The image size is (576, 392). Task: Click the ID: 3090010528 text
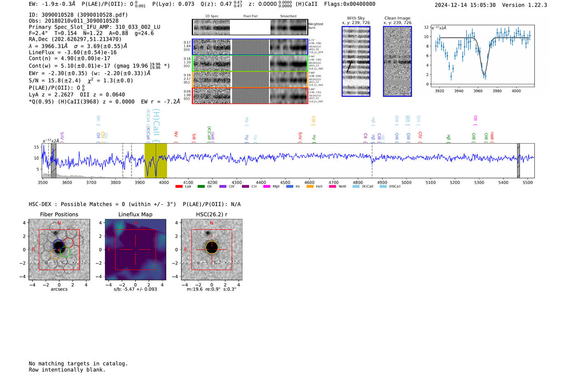tap(78, 15)
